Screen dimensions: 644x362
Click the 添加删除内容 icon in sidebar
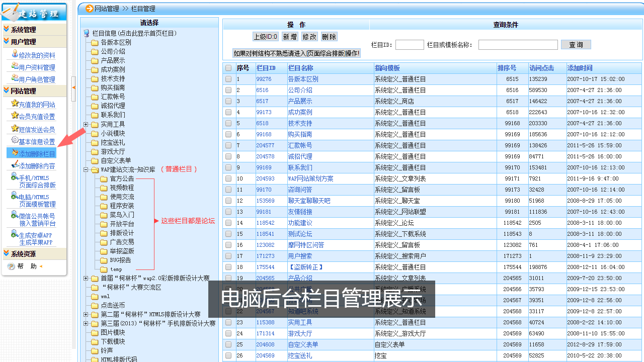click(x=15, y=165)
